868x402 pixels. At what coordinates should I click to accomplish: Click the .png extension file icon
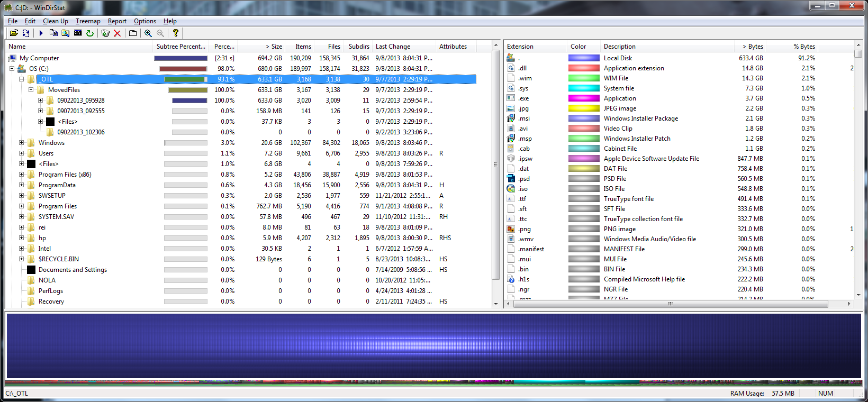pos(511,229)
